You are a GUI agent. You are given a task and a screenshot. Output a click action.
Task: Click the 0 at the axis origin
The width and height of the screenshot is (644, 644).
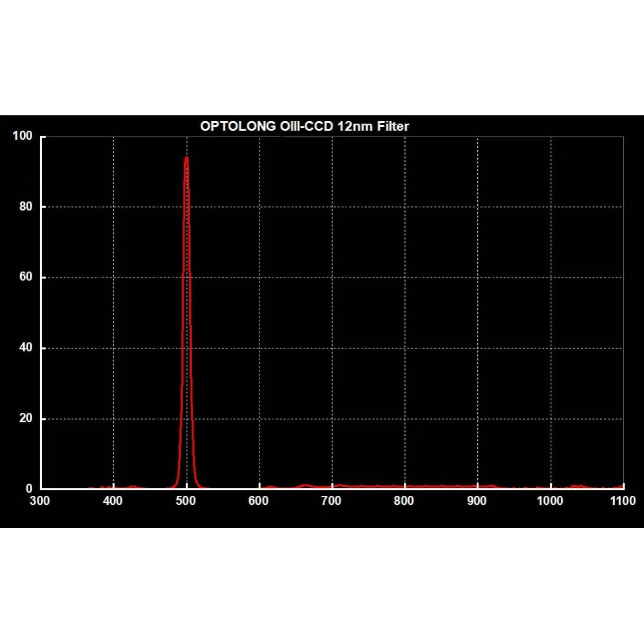(x=28, y=488)
